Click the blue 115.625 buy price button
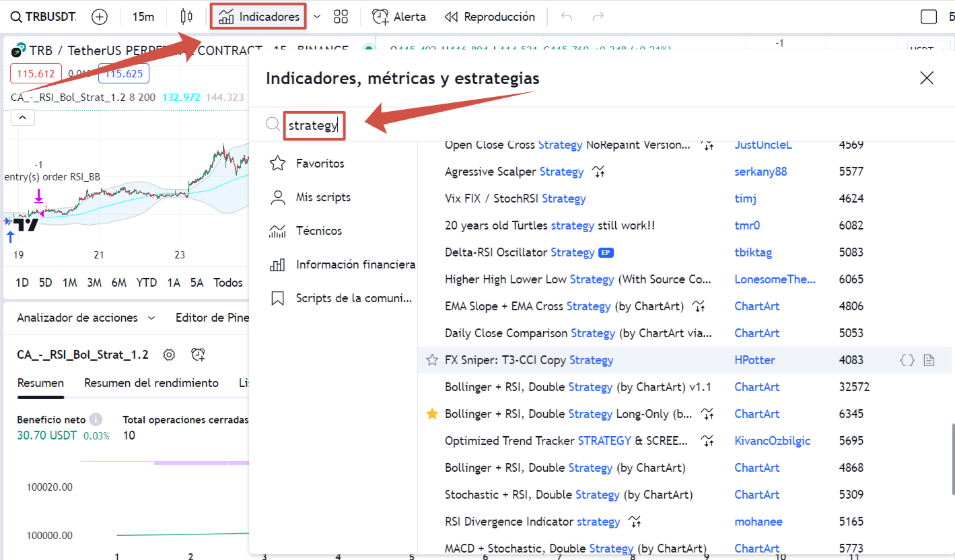955x560 pixels. coord(124,74)
